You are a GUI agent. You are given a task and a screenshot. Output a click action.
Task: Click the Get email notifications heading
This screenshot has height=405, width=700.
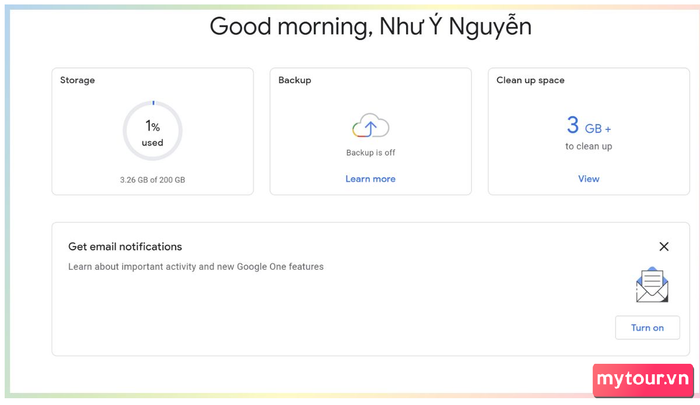click(x=125, y=246)
